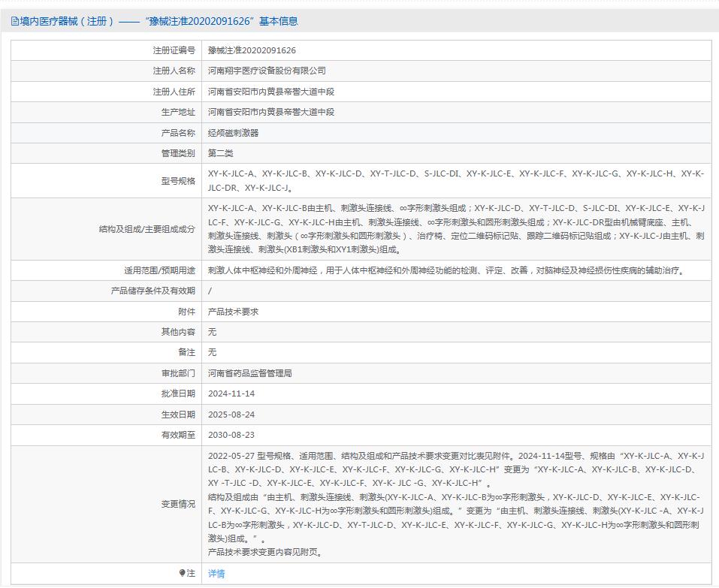Click the 注册人名称 label
Viewport: 719px width, 588px height.
174,71
